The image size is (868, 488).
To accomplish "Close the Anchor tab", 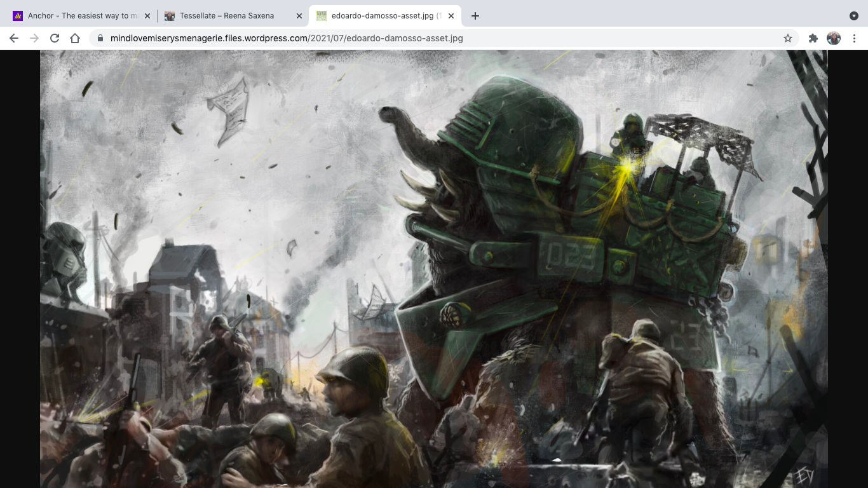I will pos(147,16).
